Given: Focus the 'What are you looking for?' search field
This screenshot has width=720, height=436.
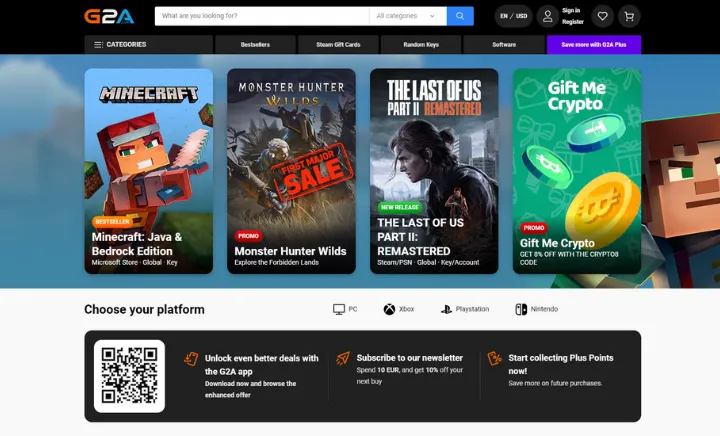Looking at the screenshot, I should point(262,16).
